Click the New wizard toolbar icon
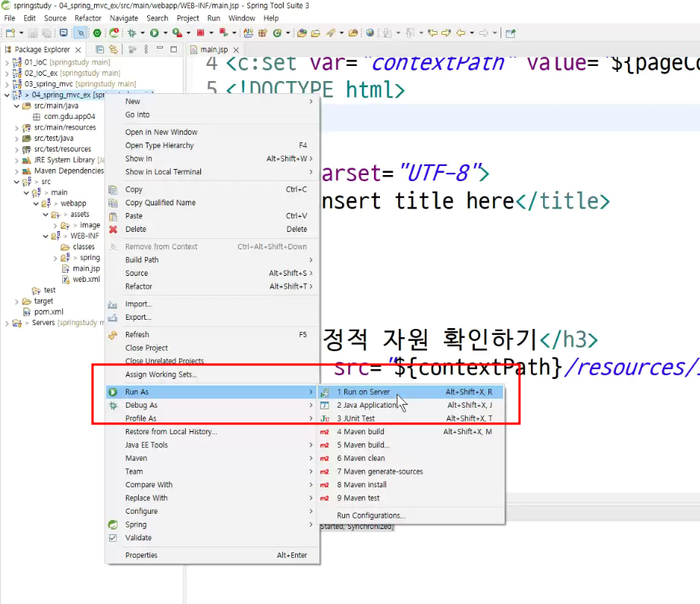Image resolution: width=700 pixels, height=604 pixels. [11, 33]
